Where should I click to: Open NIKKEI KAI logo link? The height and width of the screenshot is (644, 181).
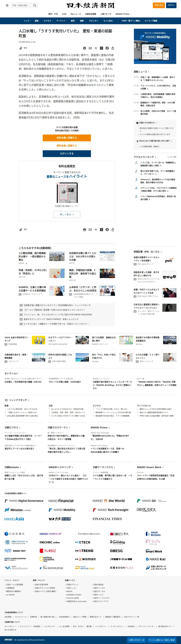point(155,559)
